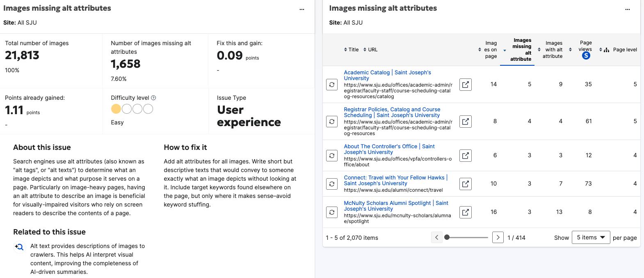This screenshot has height=278, width=644.
Task: Click the alumni/connect/travel URL text
Action: point(393,190)
